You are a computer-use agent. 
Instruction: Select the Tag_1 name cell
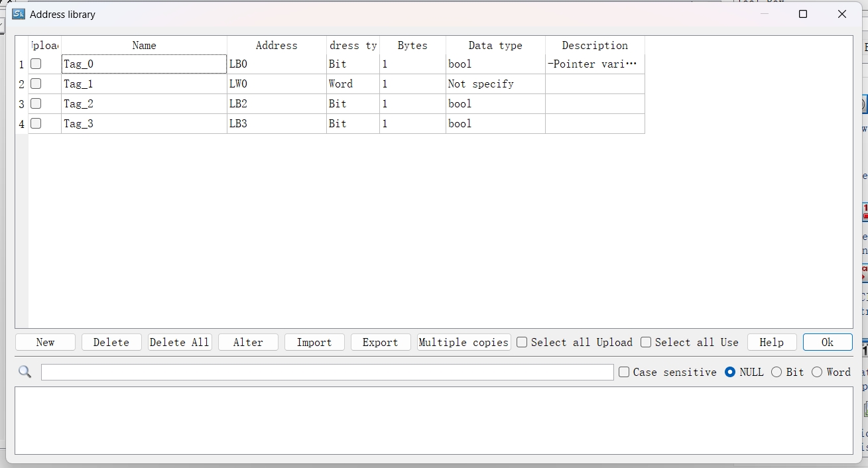click(144, 84)
